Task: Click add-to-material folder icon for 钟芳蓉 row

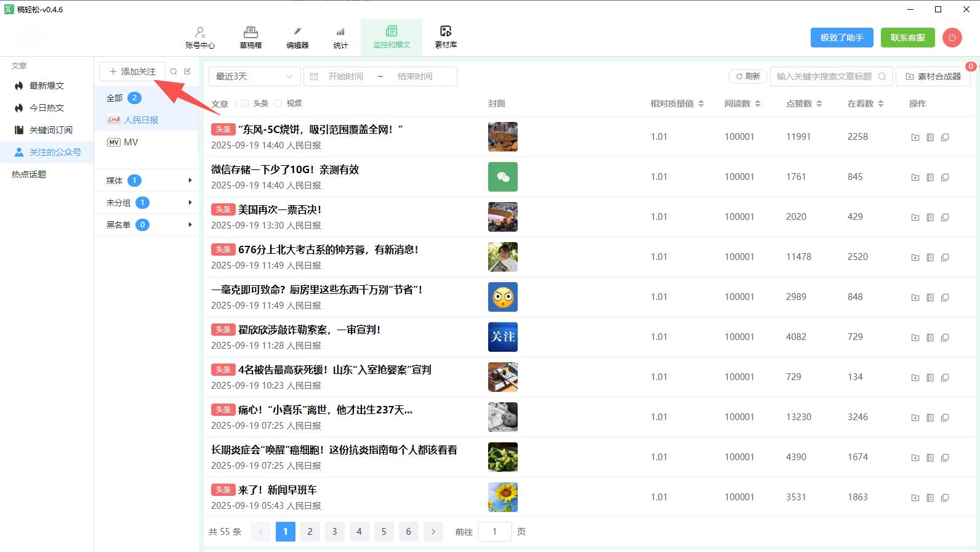Action: [x=915, y=258]
